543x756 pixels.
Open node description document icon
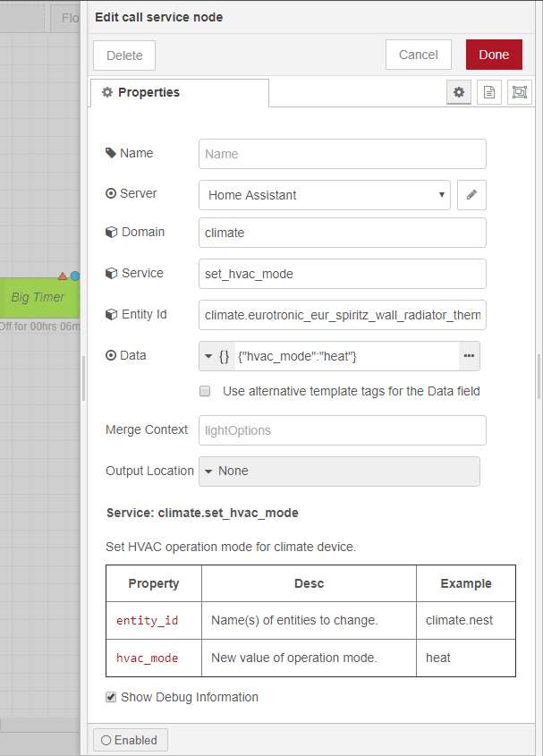(488, 92)
